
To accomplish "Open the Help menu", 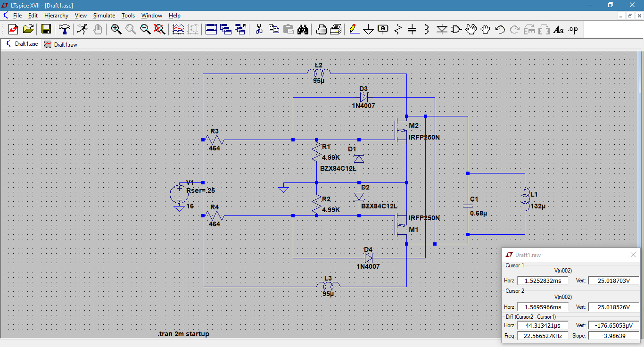I will pos(174,16).
